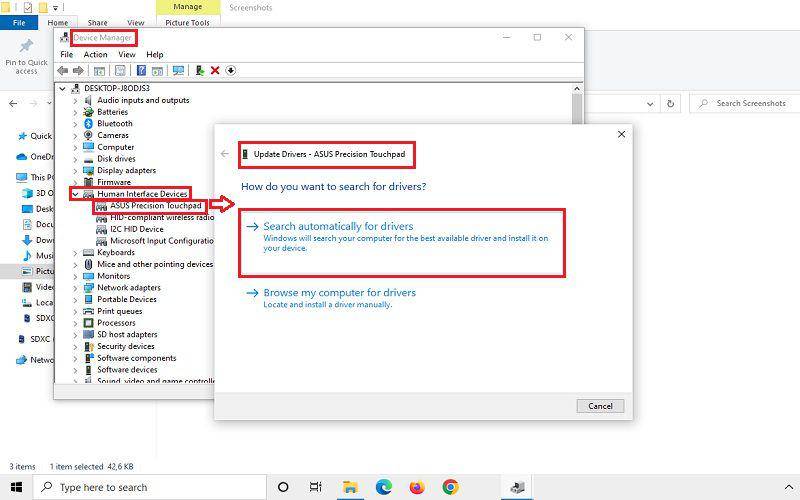Click Pin to Quick access in Explorer ribbon
The image size is (800, 500).
coord(26,57)
